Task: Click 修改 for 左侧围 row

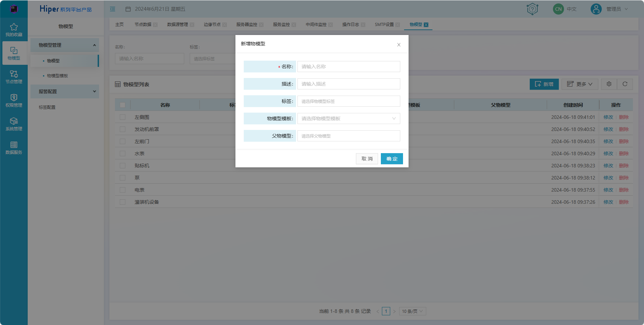Action: 608,117
